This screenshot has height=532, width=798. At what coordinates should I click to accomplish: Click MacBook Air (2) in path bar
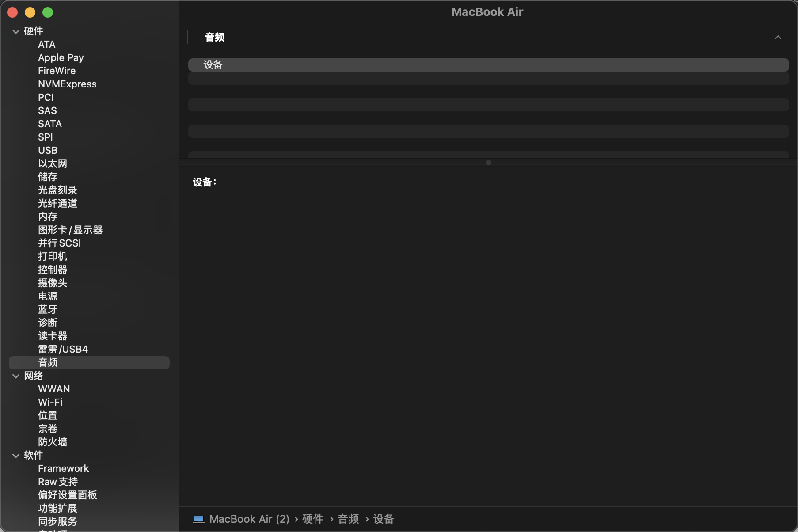[249, 519]
